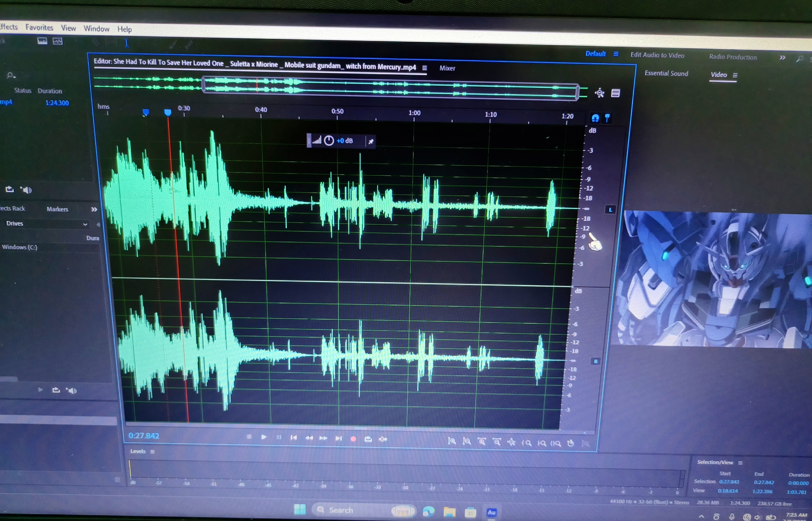This screenshot has width=812, height=521.
Task: Show hidden system tray icons chevron
Action: coord(701,516)
